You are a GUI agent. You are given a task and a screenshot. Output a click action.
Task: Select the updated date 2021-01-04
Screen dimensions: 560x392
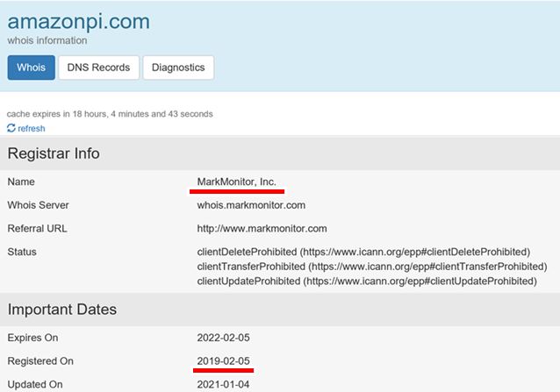tap(223, 384)
